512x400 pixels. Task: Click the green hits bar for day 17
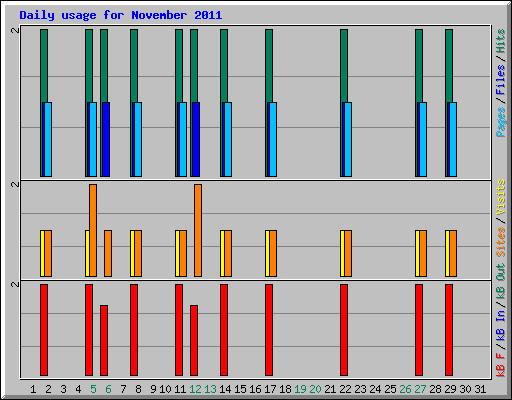point(269,66)
